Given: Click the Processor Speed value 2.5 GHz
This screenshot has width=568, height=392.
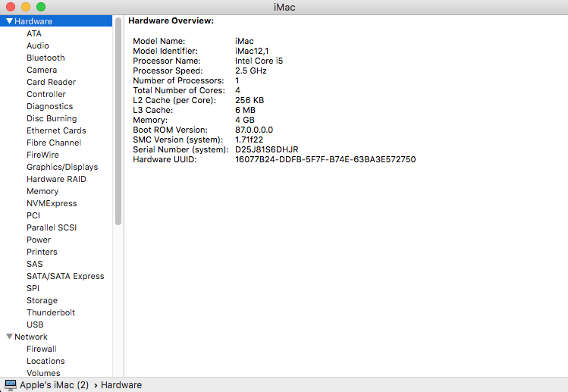Looking at the screenshot, I should tap(251, 71).
